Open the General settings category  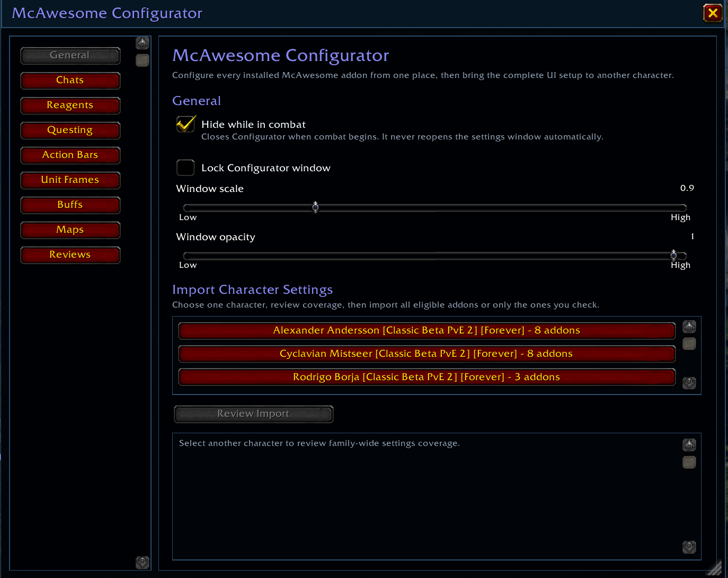[70, 56]
